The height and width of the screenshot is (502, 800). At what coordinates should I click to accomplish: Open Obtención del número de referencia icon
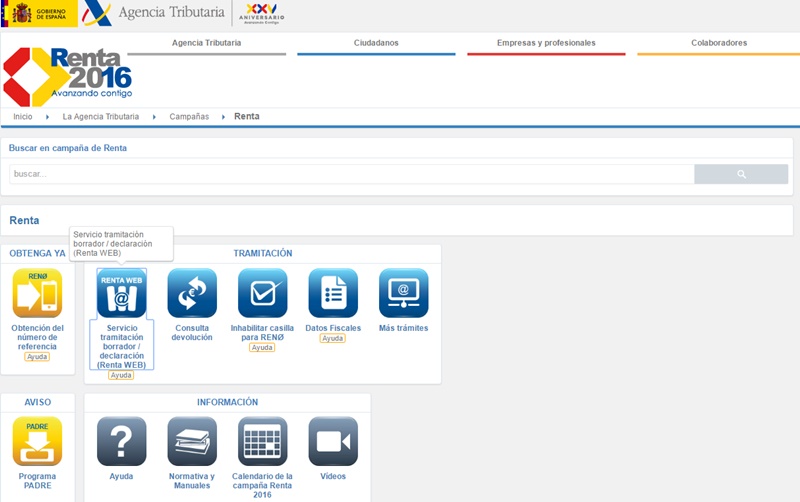pos(37,293)
